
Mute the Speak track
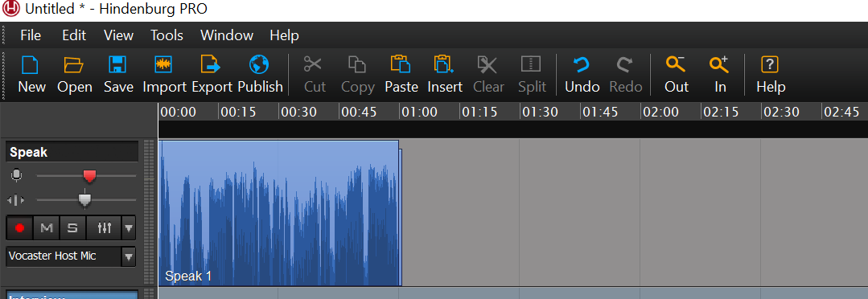[47, 227]
